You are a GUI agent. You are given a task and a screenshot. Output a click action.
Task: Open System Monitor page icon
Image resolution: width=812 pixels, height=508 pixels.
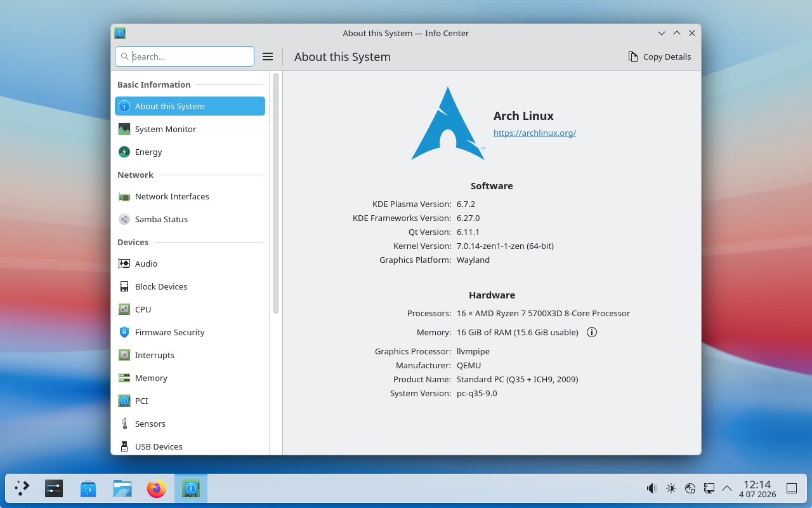tap(124, 129)
